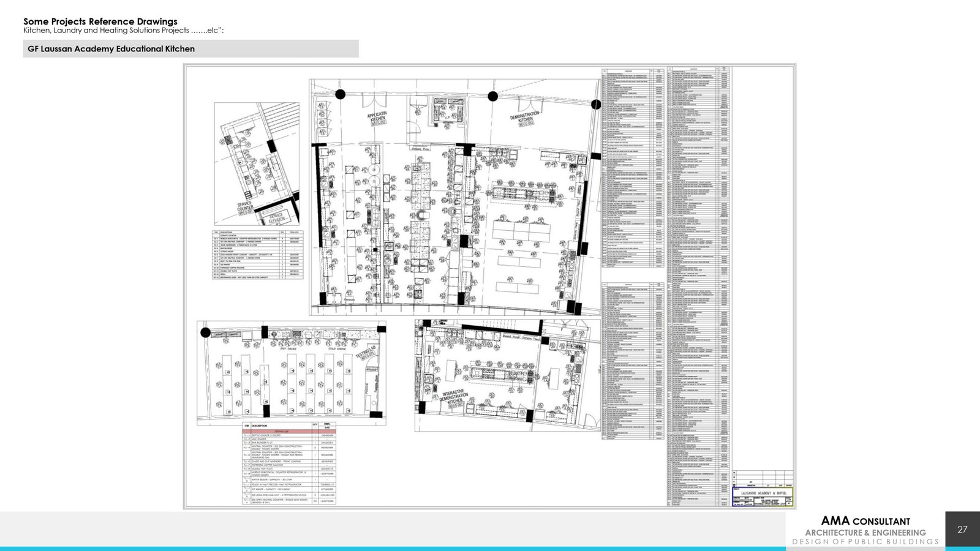Image resolution: width=980 pixels, height=551 pixels.
Task: Click the Hot Drink counter label
Action: point(288,350)
